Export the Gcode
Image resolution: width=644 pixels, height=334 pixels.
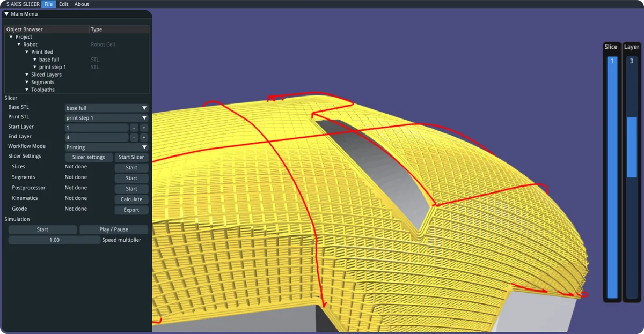[x=131, y=210]
